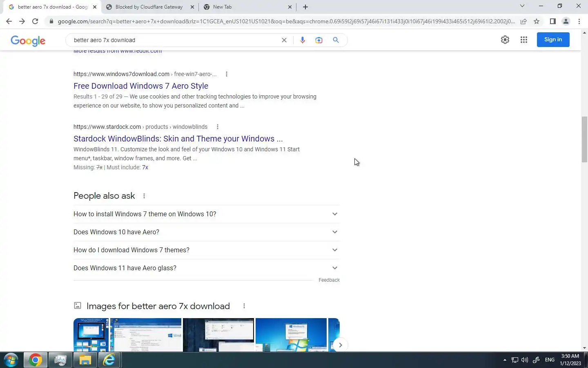Open Stardock WindowBlinds result link
This screenshot has width=588, height=368.
click(x=178, y=139)
